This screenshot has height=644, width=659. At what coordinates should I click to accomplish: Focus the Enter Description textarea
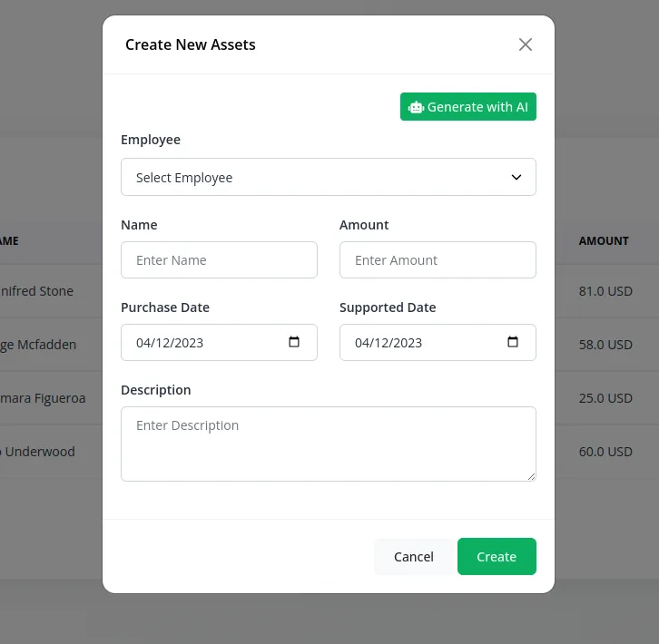click(x=329, y=444)
